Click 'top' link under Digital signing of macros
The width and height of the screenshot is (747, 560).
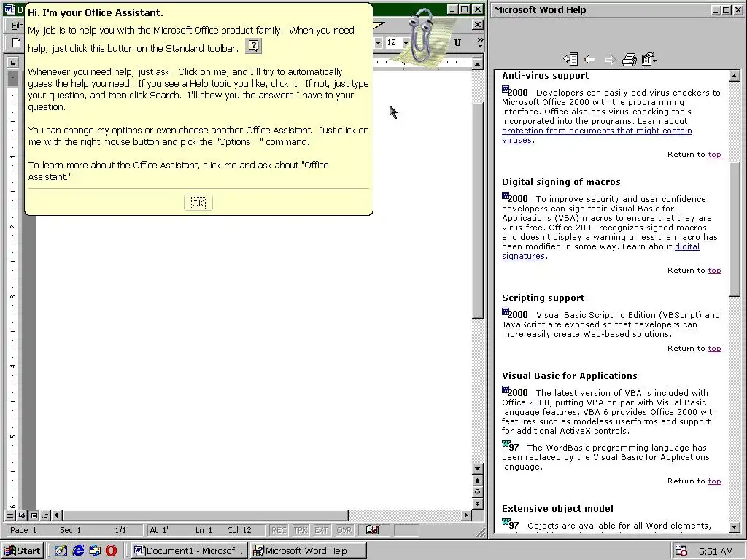(714, 270)
